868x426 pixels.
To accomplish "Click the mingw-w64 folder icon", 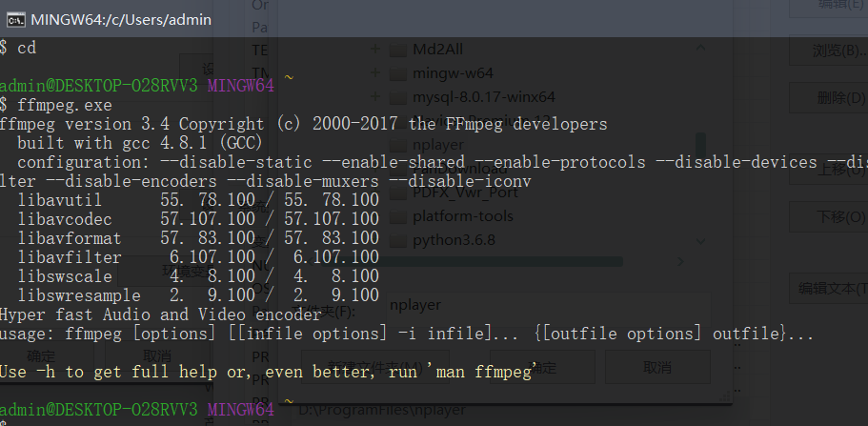I will point(397,73).
